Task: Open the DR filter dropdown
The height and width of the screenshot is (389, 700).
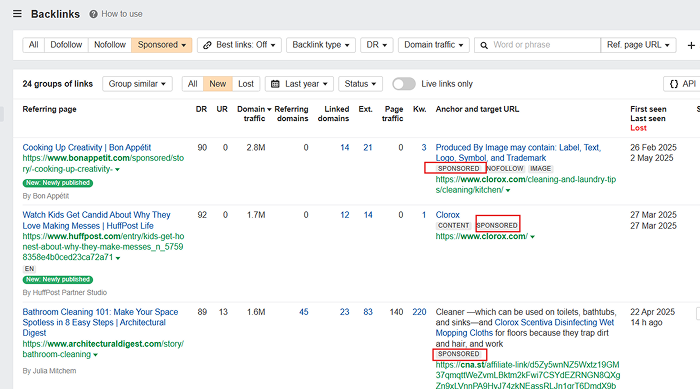Action: tap(376, 45)
